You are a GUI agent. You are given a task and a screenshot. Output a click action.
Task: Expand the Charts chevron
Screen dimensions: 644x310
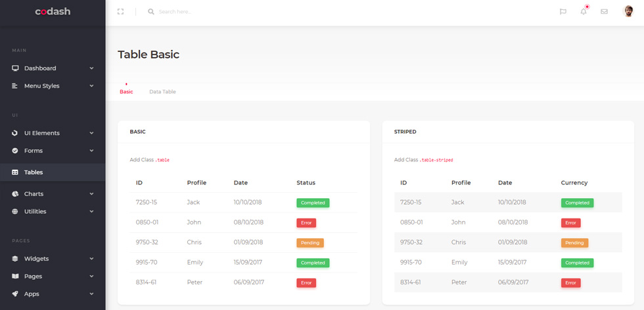click(x=91, y=194)
